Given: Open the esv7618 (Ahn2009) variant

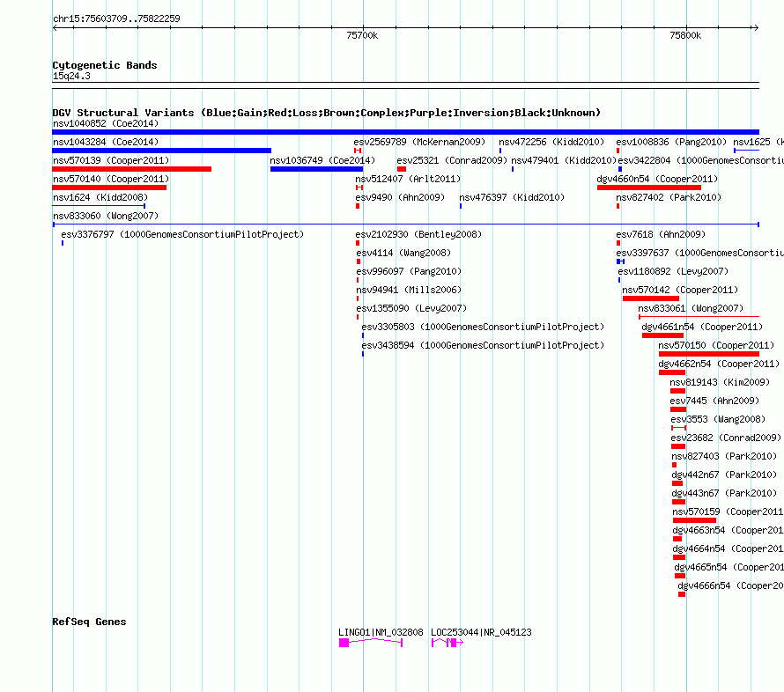Looking at the screenshot, I should pos(661,234).
